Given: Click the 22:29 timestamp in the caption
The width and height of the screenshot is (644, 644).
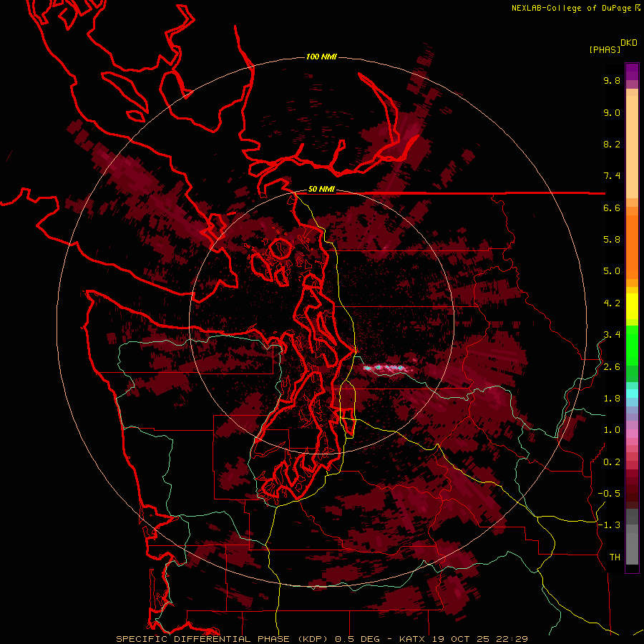Looking at the screenshot, I should coord(514,639).
